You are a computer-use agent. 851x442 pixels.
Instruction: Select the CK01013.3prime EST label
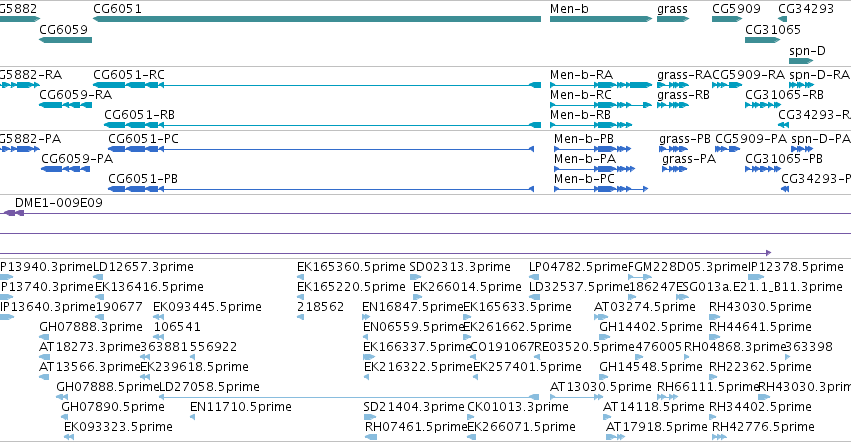pos(518,407)
